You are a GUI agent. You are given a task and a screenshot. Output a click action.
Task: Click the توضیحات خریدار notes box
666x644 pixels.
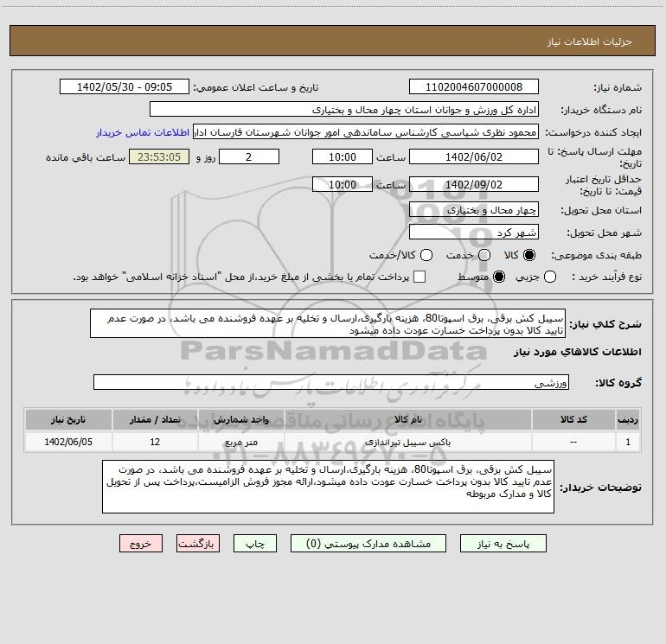click(x=328, y=487)
